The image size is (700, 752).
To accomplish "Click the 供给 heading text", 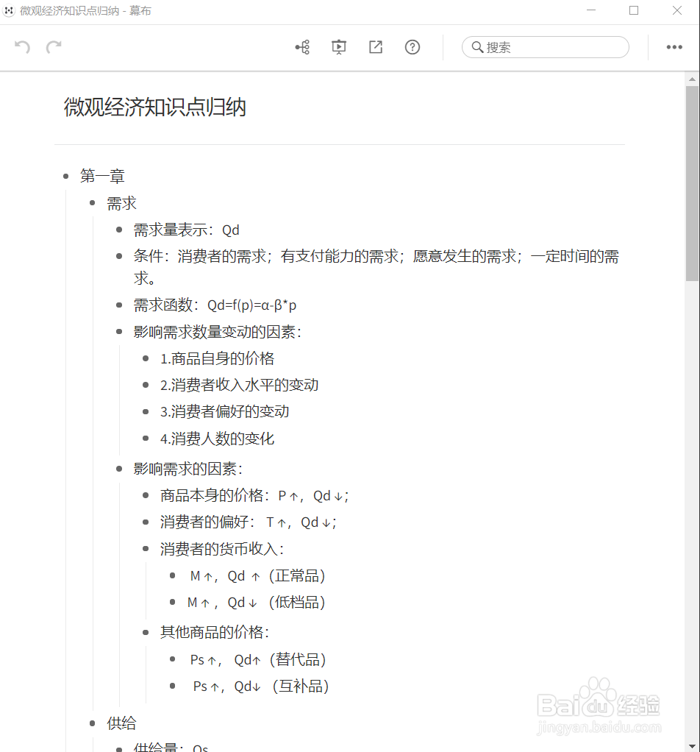I will [122, 723].
